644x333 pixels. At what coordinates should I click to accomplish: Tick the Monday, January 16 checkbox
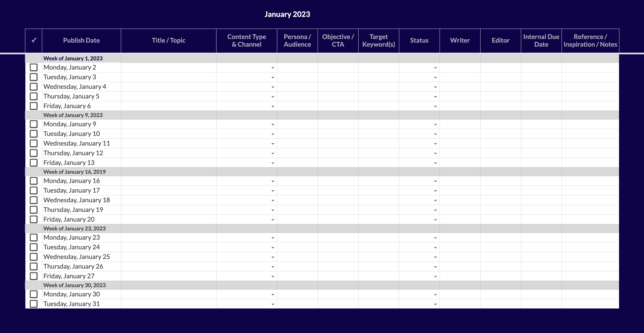pyautogui.click(x=33, y=181)
